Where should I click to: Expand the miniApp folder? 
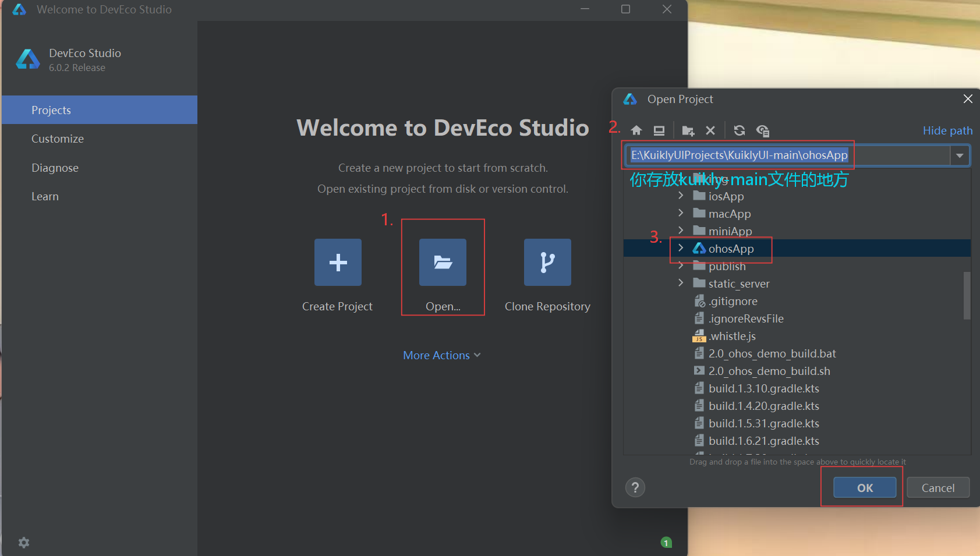coord(681,231)
